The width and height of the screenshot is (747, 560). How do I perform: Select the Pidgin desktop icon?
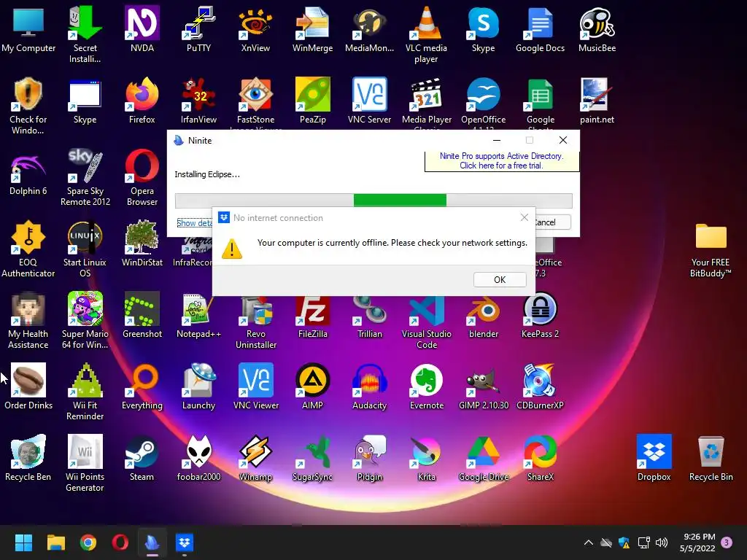[369, 458]
